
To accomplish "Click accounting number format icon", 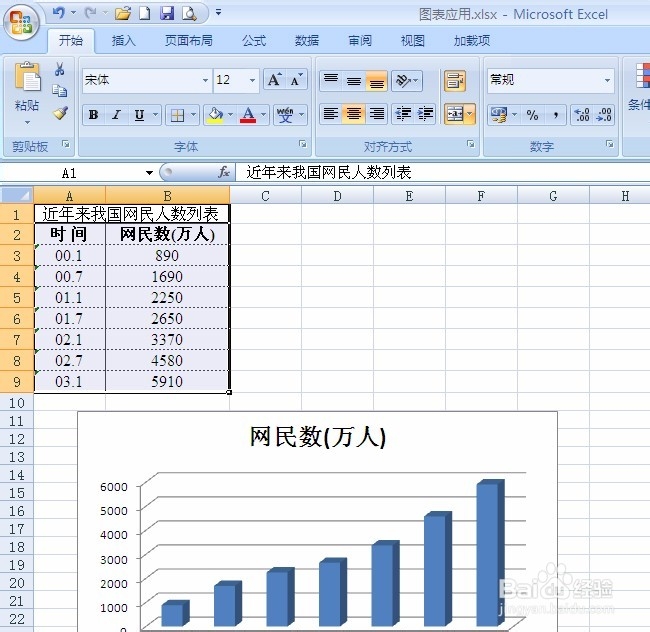I will [x=499, y=115].
